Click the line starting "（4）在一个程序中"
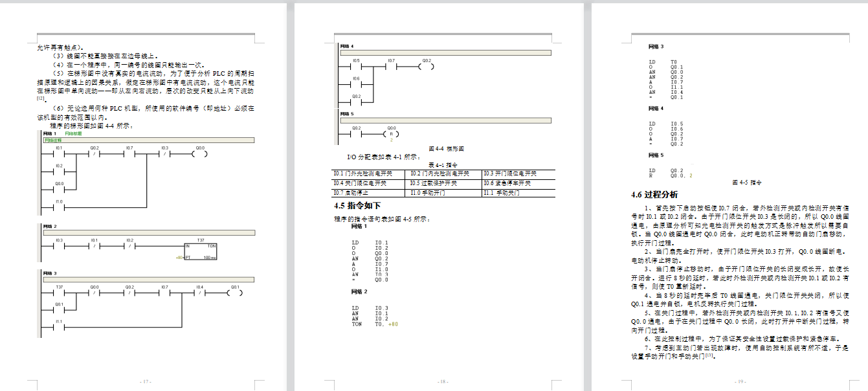 pyautogui.click(x=129, y=65)
